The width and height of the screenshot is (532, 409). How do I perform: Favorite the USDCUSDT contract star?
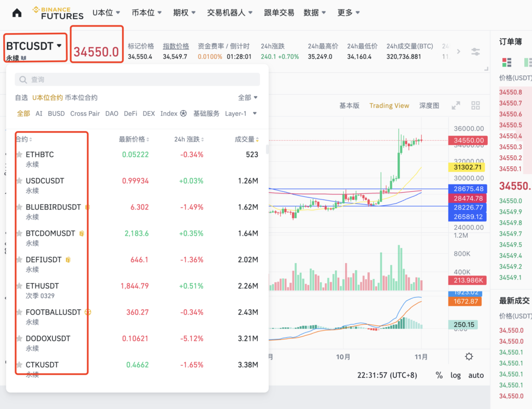[19, 180]
